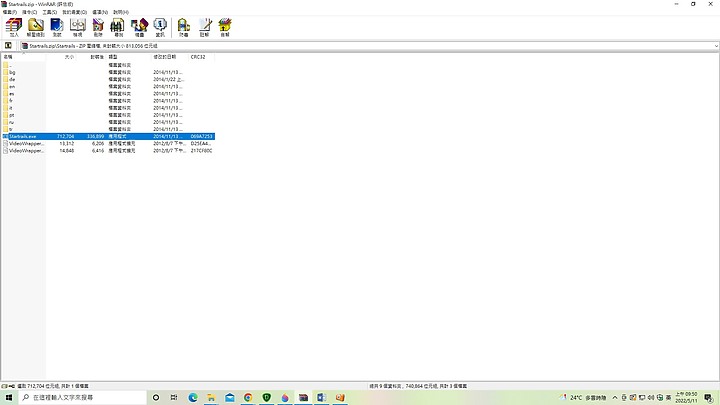Sort by the Modified date column header
Screen dimensions: 720x405
170,57
